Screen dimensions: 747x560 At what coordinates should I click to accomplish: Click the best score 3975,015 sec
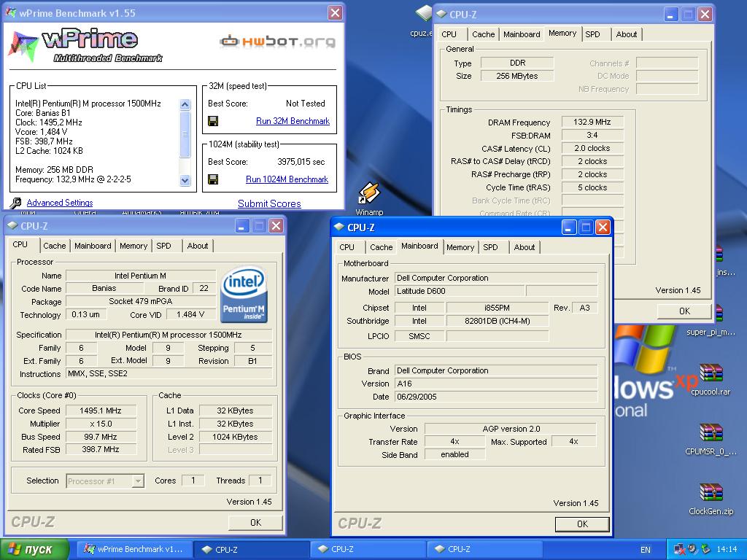(x=301, y=162)
